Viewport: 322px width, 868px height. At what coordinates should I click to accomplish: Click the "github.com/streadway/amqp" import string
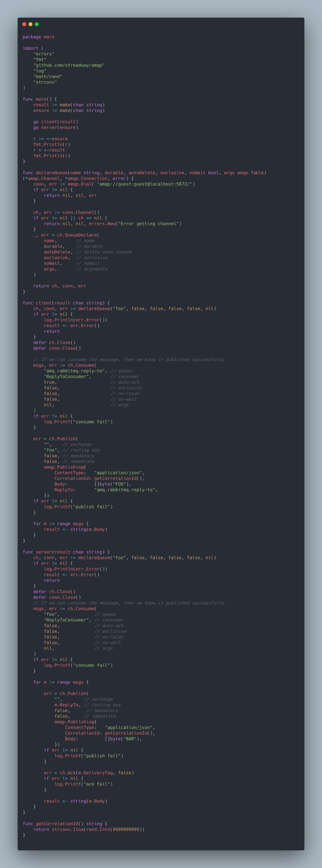69,65
